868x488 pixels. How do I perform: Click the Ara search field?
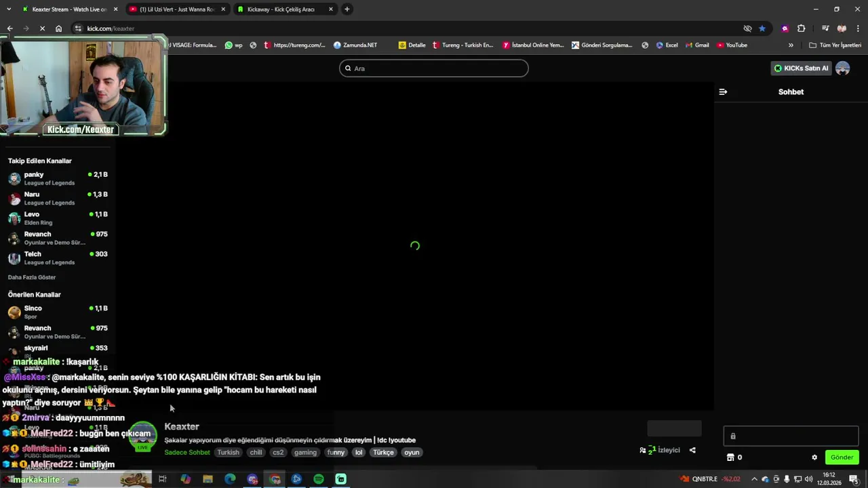click(434, 68)
